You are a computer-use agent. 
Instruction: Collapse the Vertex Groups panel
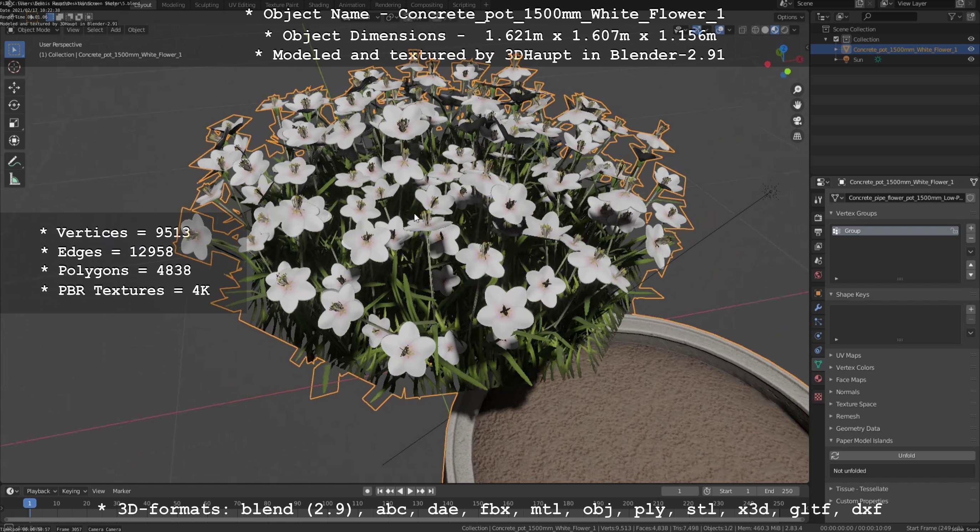point(831,213)
